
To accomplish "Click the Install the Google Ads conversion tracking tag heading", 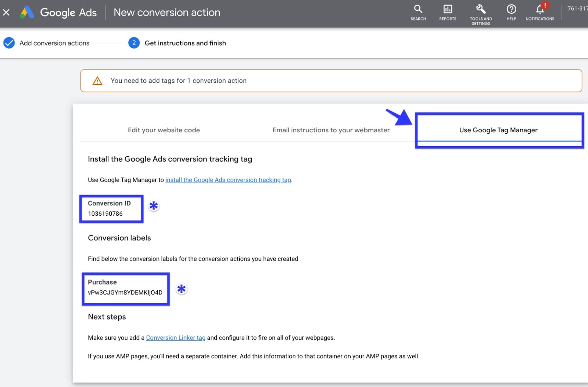I will point(170,159).
